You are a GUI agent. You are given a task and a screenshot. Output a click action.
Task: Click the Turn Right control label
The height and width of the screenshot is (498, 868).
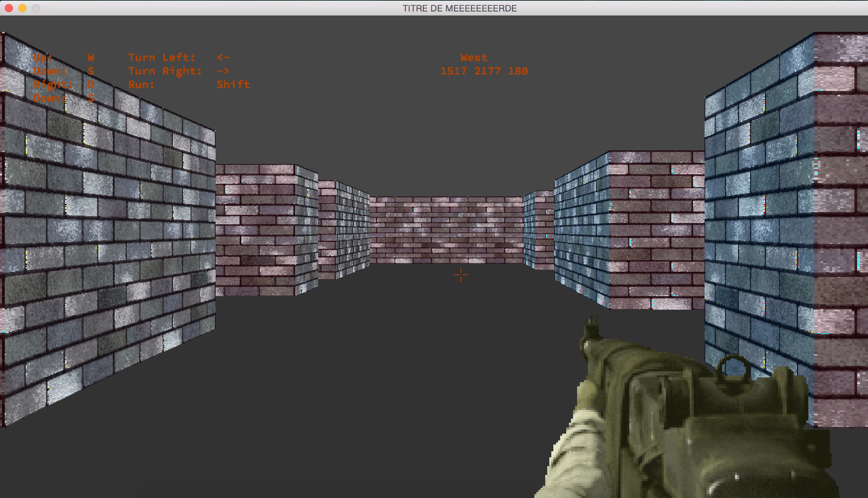[165, 71]
